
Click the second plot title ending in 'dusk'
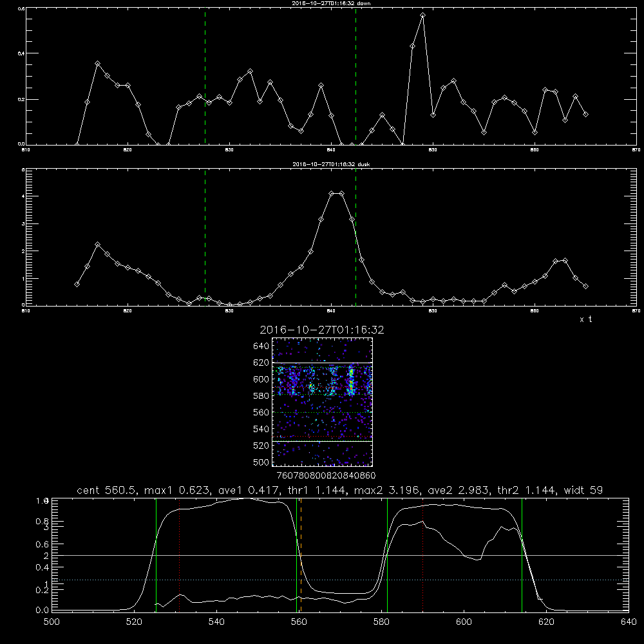332,164
